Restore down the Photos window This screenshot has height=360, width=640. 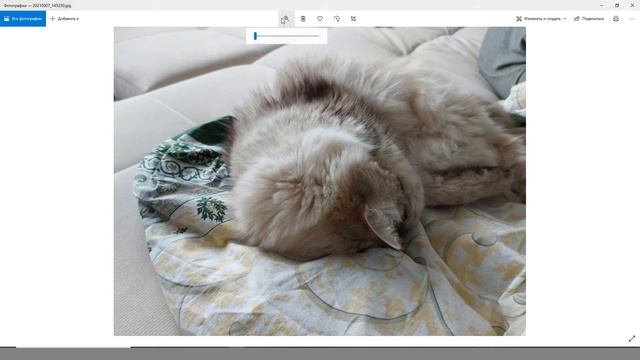pos(617,5)
